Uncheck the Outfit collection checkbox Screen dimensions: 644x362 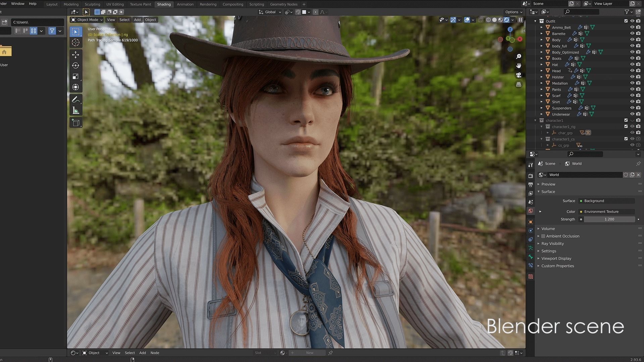pos(626,21)
